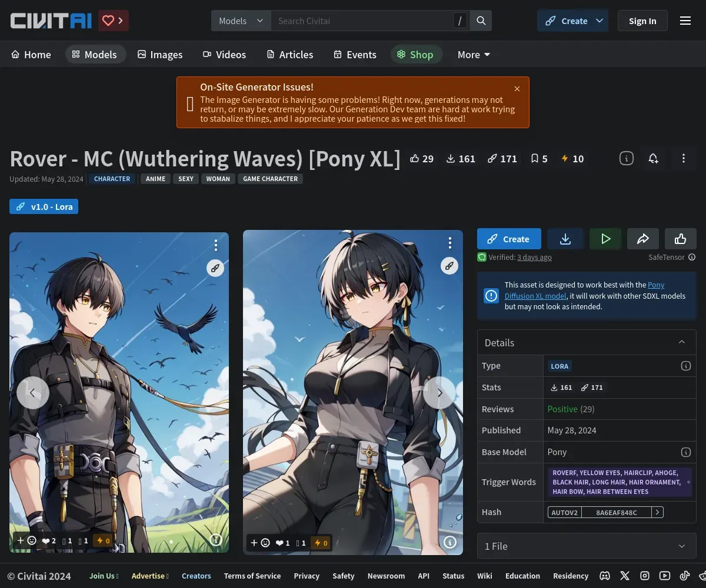The height and width of the screenshot is (588, 706).
Task: Open the Terms of Service footer link
Action: (x=252, y=576)
